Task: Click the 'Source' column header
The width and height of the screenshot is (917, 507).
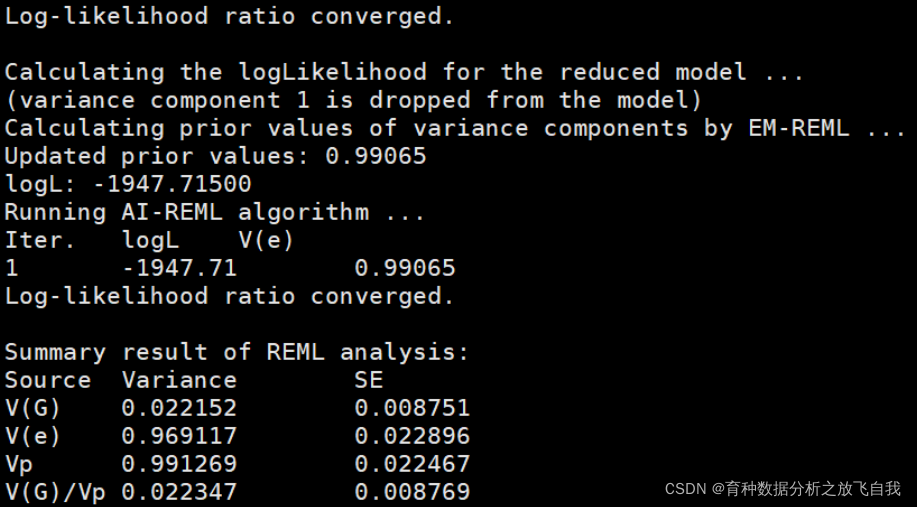Action: pyautogui.click(x=48, y=380)
